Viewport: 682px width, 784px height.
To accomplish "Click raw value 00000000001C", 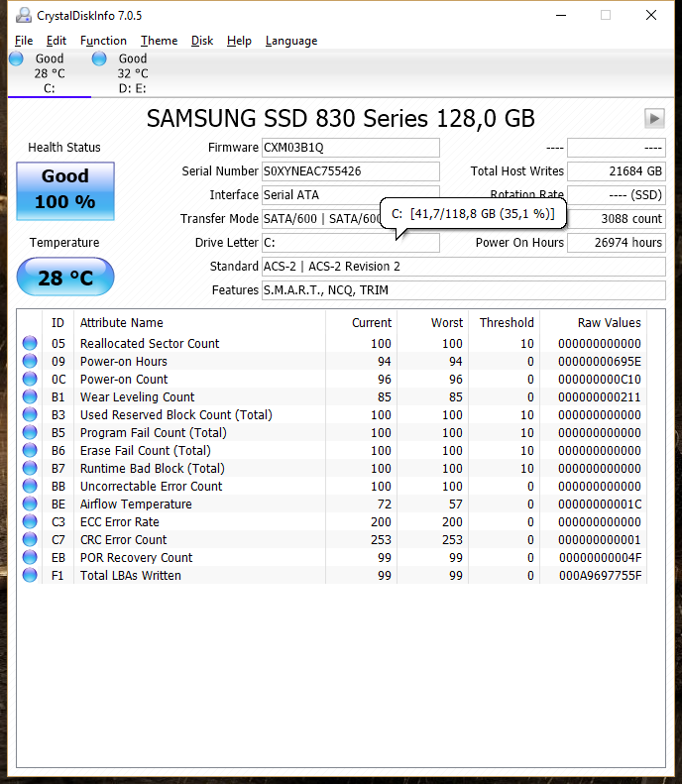I will 600,504.
